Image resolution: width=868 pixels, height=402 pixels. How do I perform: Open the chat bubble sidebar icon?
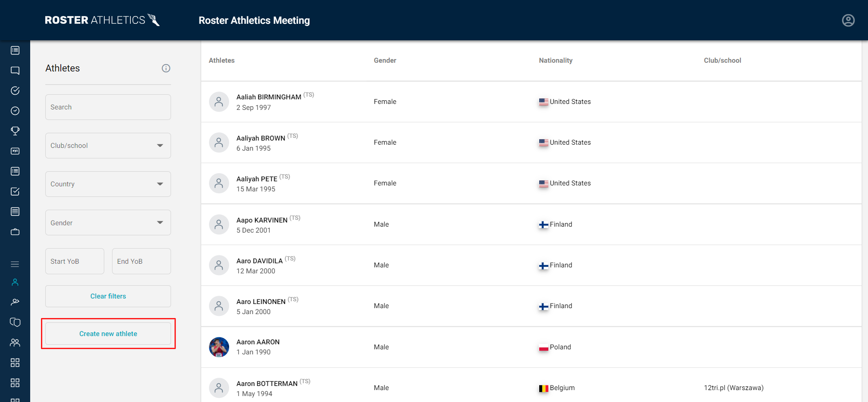15,71
